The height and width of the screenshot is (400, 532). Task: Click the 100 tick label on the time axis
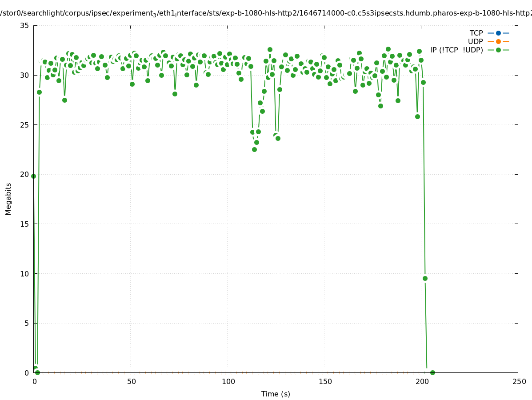click(x=228, y=381)
